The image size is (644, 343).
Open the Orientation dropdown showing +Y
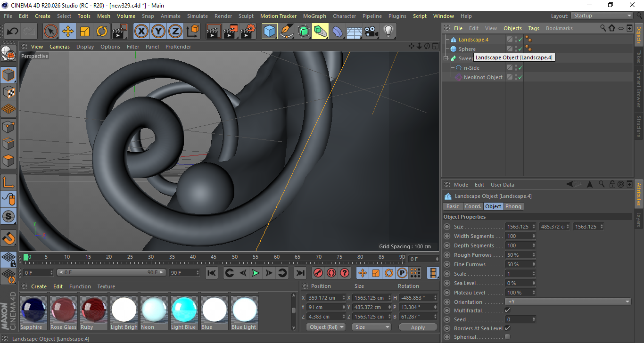click(x=568, y=302)
